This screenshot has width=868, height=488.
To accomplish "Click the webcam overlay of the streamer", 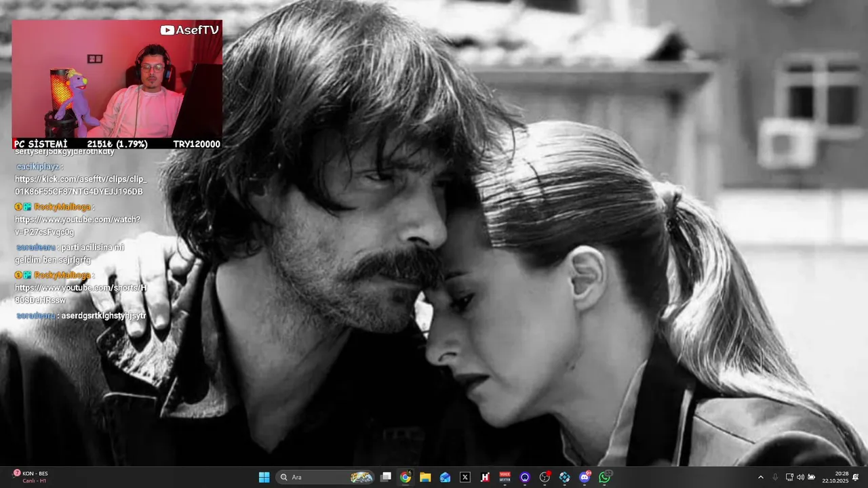I will coord(117,79).
